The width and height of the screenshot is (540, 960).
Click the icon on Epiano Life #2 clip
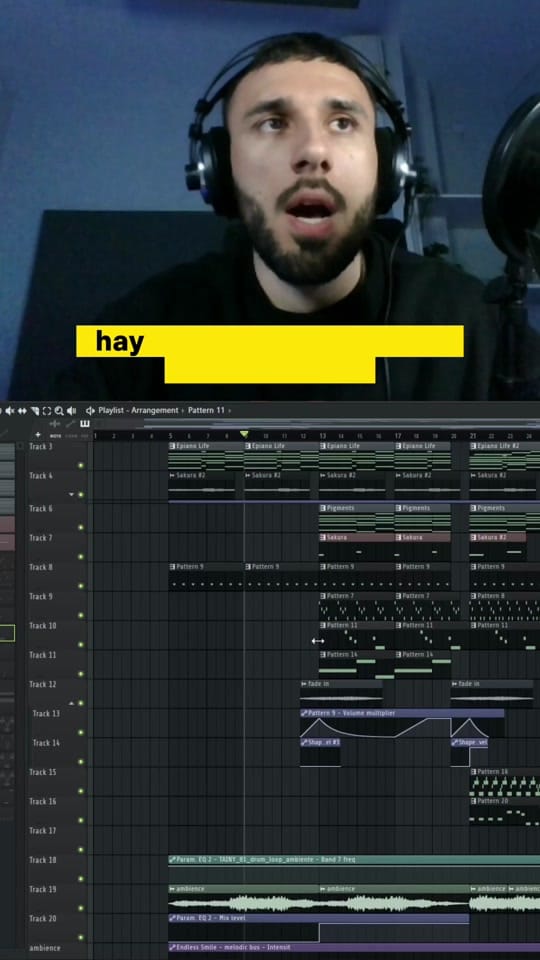(473, 446)
